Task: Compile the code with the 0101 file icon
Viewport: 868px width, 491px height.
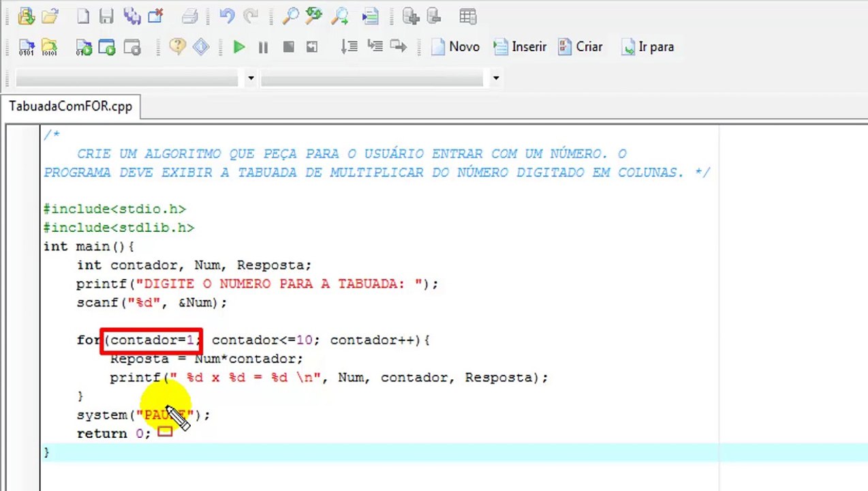Action: 26,47
